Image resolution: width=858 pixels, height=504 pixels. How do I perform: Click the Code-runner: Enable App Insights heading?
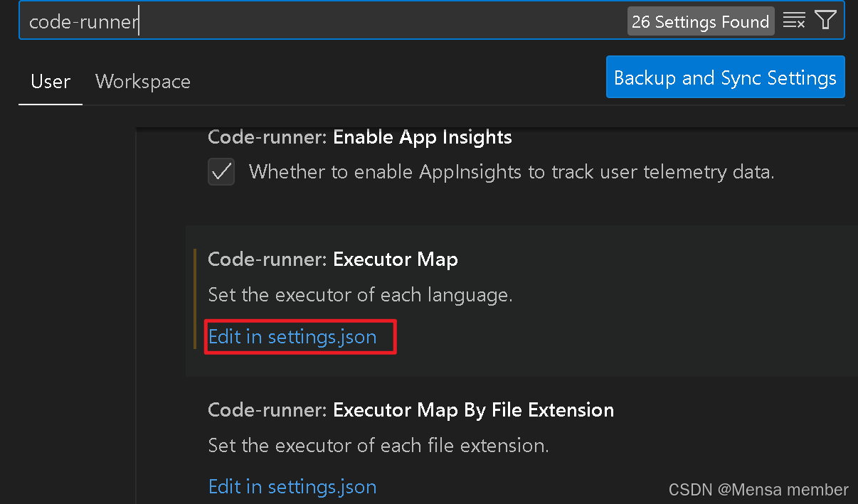359,136
